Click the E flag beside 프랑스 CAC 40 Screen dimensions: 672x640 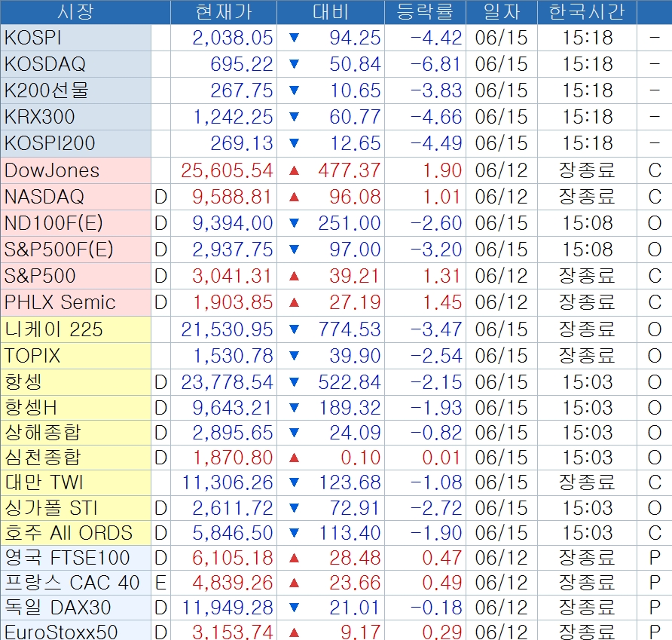coord(160,583)
